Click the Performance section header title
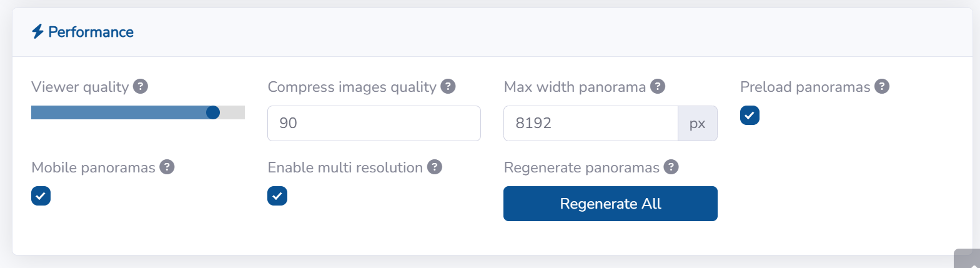Image resolution: width=980 pixels, height=268 pixels. 91,32
